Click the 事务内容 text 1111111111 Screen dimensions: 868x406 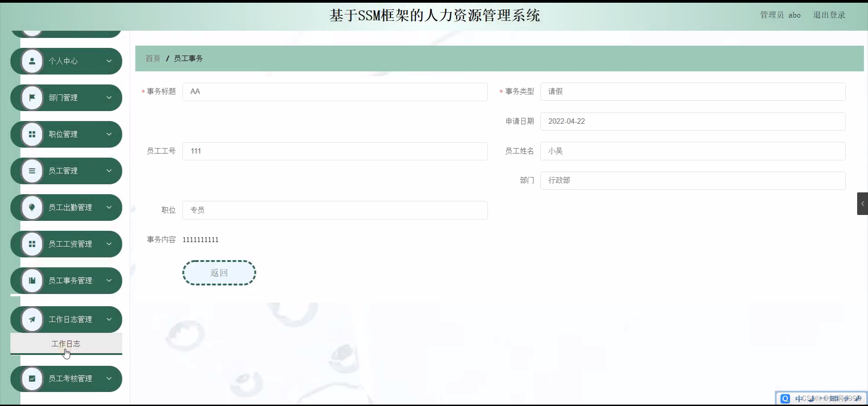[x=201, y=240]
